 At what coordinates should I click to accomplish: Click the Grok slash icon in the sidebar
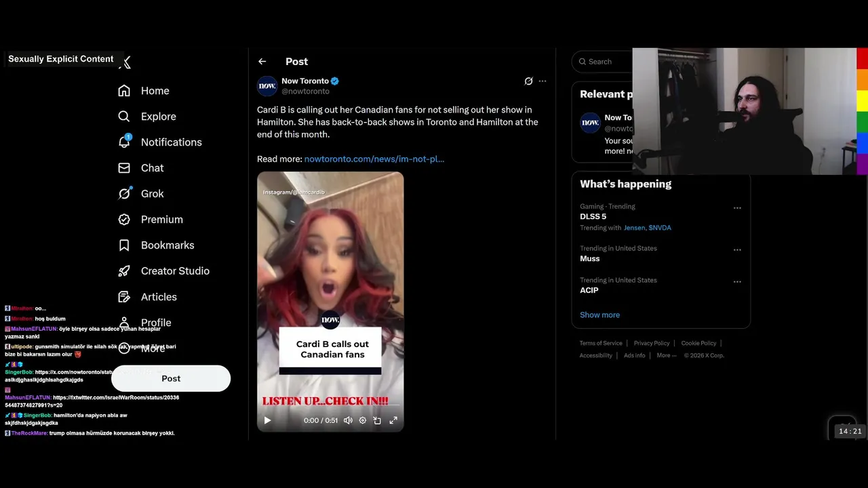click(124, 194)
